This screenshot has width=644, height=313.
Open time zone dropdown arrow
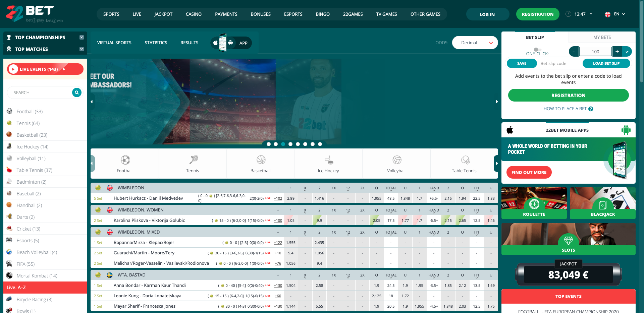[591, 14]
